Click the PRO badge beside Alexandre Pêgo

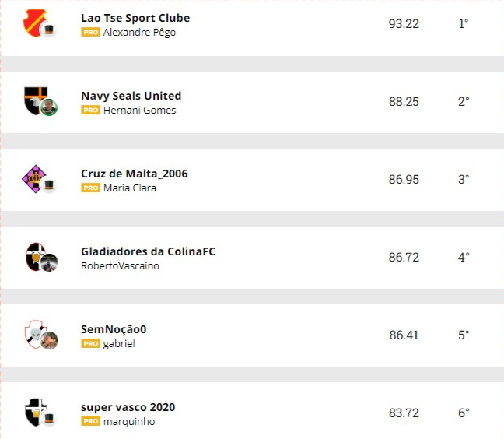point(90,33)
